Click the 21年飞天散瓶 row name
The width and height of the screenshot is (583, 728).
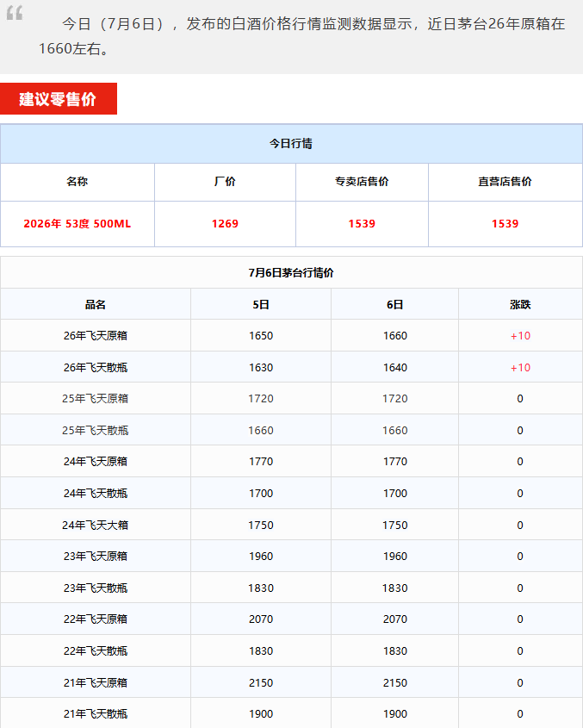[95, 713]
